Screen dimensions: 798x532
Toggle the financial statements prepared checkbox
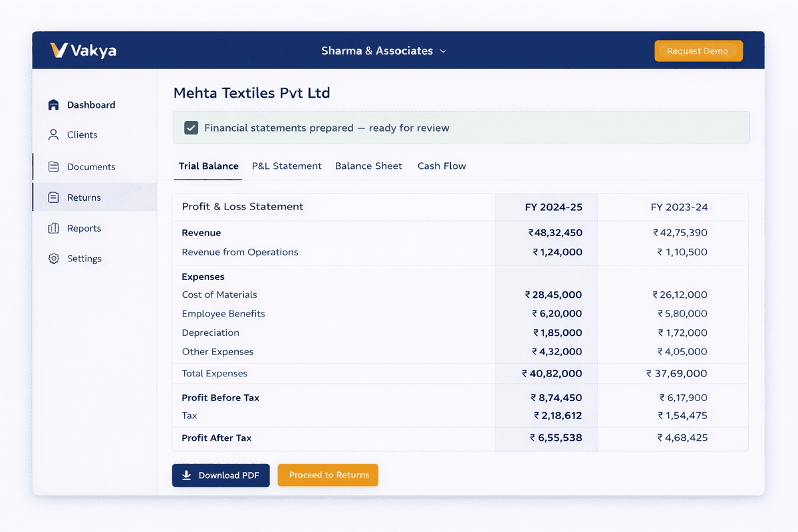click(191, 127)
